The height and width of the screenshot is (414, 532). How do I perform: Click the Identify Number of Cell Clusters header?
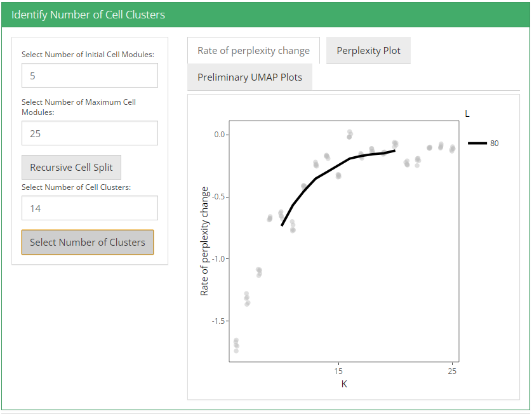click(88, 14)
